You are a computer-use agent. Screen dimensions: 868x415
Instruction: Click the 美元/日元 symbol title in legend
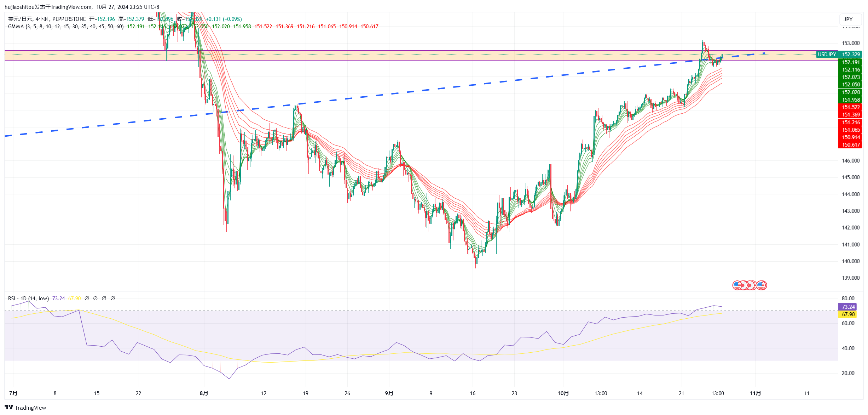(x=19, y=19)
